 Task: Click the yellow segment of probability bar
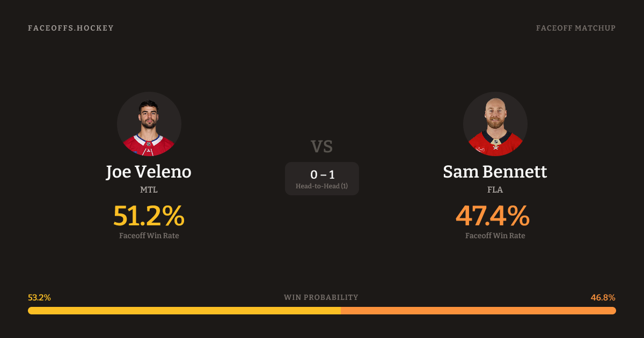(x=184, y=311)
